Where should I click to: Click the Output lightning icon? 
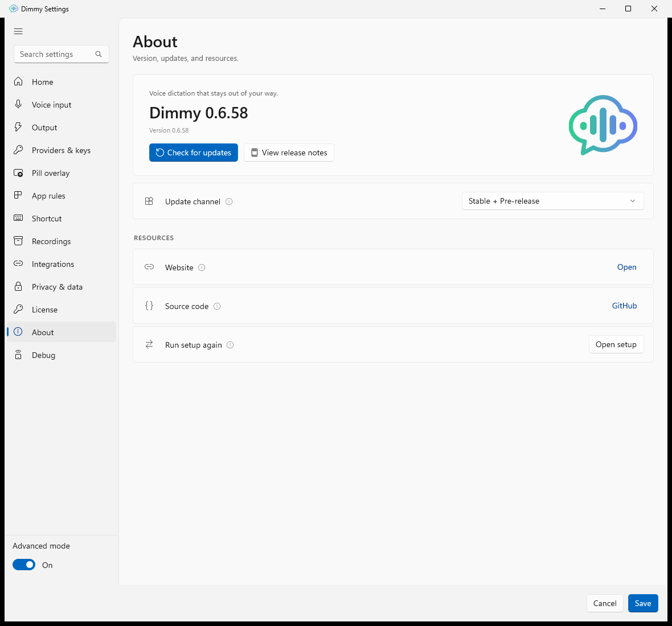pyautogui.click(x=18, y=127)
